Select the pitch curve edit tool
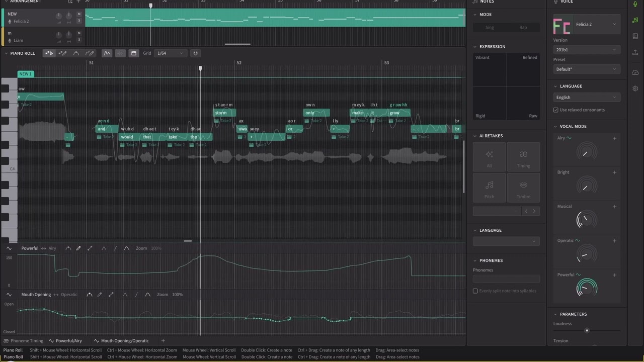Viewport: 644px width, 362px height. (x=76, y=53)
